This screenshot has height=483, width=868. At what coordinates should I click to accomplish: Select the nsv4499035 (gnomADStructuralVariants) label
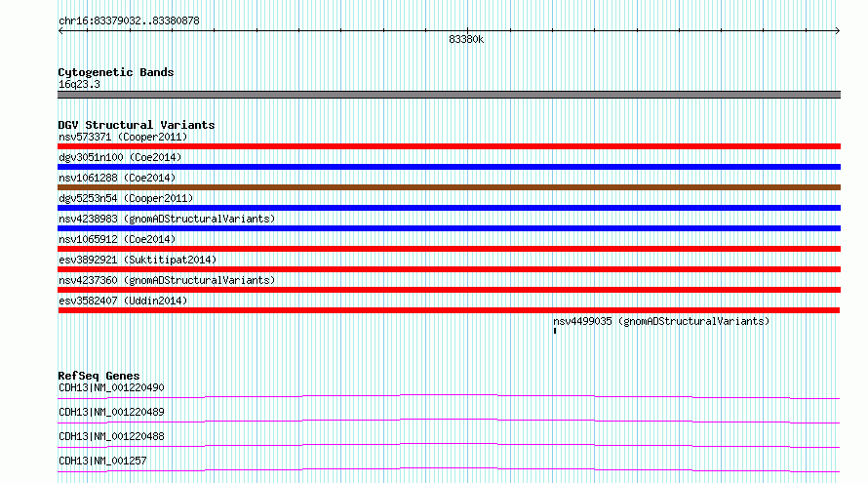pyautogui.click(x=661, y=321)
